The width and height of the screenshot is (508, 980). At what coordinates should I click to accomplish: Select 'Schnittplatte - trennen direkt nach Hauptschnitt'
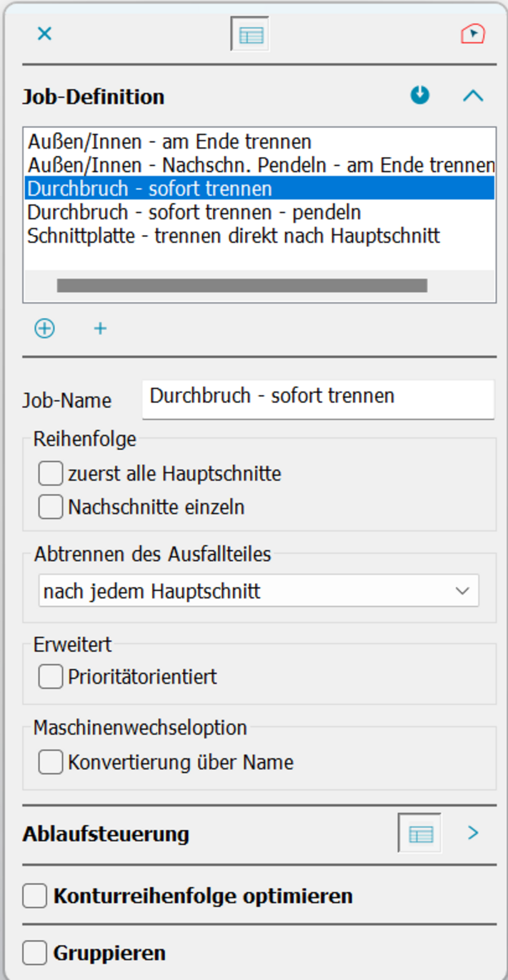click(x=233, y=235)
